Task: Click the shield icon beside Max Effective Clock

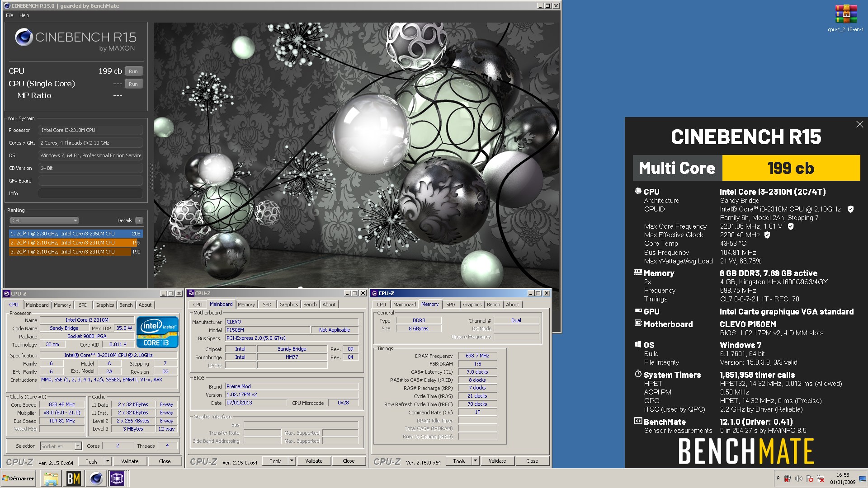Action: pos(767,235)
